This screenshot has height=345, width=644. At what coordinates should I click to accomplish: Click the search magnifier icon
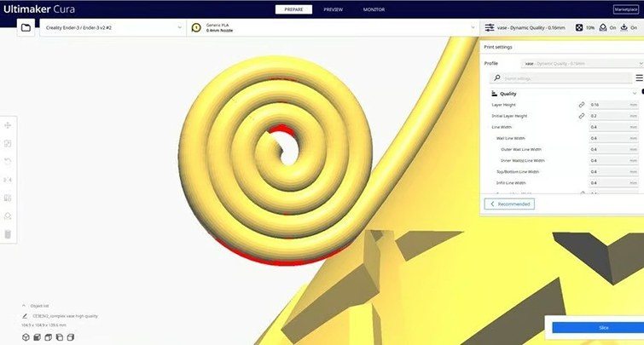(x=497, y=78)
